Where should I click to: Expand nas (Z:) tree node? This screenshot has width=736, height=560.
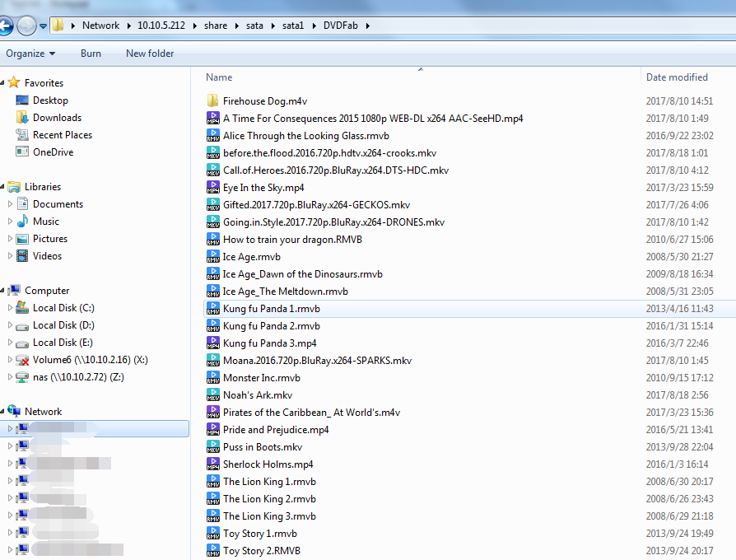pos(10,377)
